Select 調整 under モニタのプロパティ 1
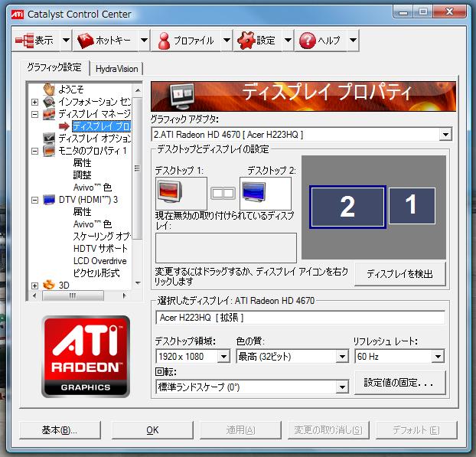Image resolution: width=476 pixels, height=457 pixels. tap(82, 175)
